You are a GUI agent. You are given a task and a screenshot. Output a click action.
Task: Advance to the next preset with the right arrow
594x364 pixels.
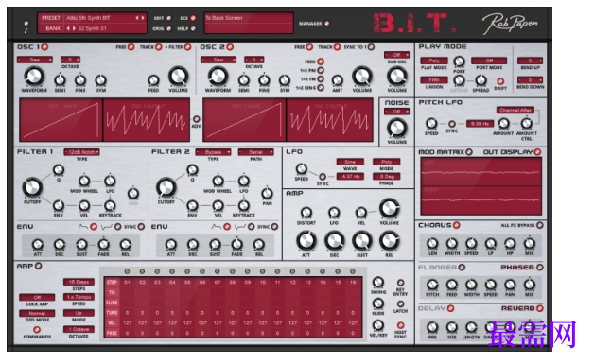click(x=143, y=18)
